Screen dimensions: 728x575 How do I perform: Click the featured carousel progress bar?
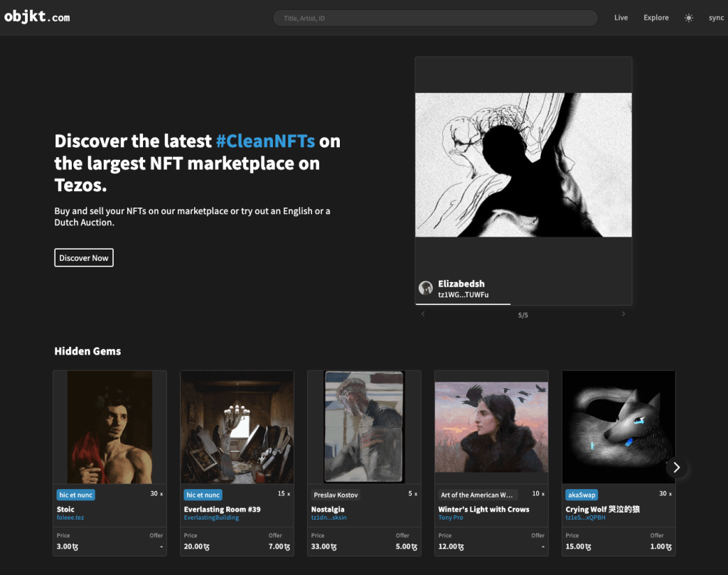click(x=523, y=304)
